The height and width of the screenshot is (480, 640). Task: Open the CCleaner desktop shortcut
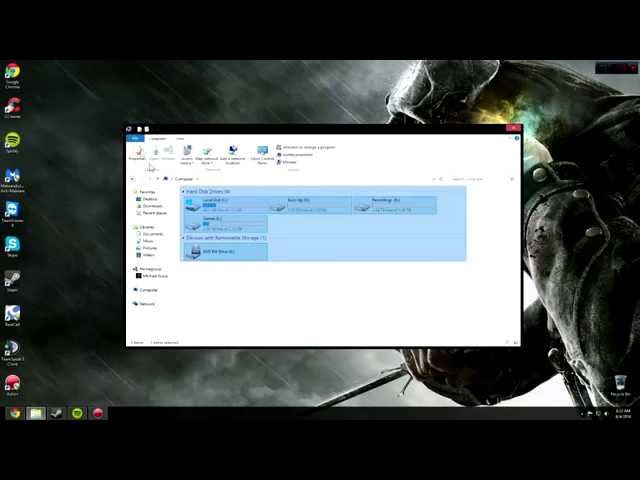pos(12,108)
